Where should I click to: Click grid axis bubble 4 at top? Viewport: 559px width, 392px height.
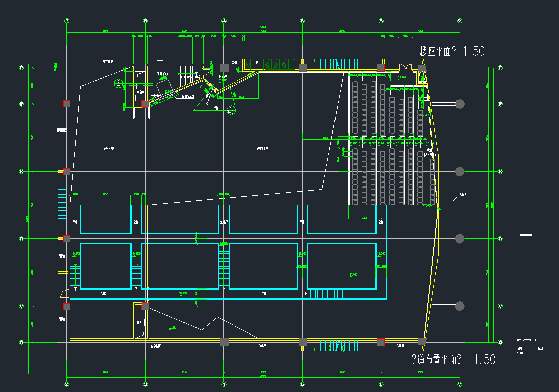tap(224, 21)
